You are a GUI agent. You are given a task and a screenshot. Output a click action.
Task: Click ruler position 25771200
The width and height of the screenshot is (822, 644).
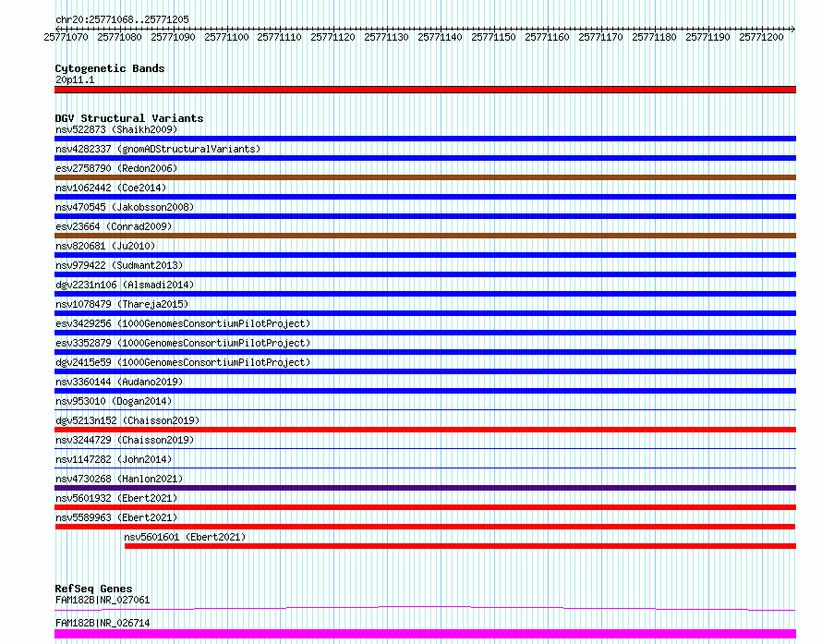[761, 37]
